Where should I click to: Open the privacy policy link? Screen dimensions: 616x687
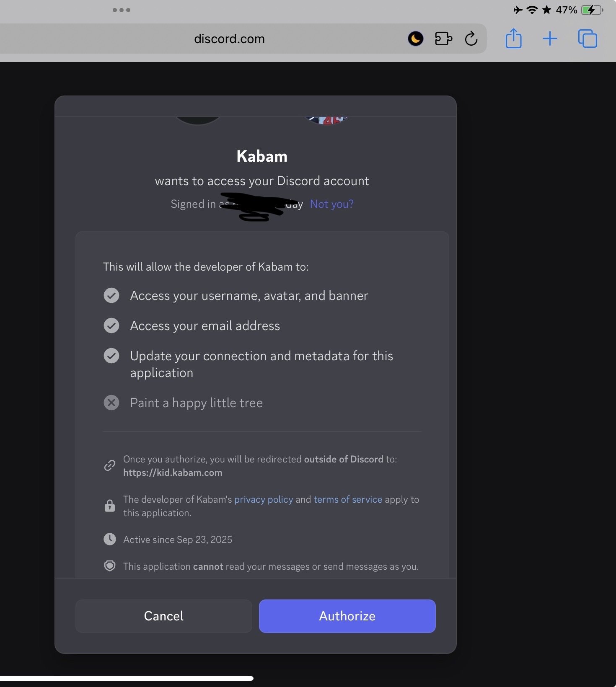pos(264,499)
